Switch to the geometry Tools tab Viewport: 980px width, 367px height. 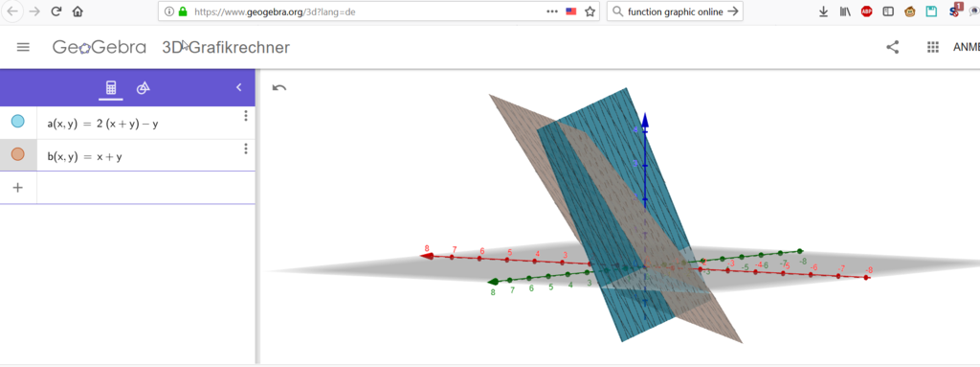(144, 88)
